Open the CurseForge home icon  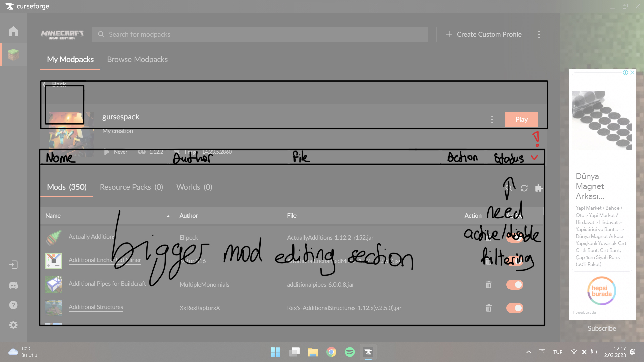pos(13,31)
